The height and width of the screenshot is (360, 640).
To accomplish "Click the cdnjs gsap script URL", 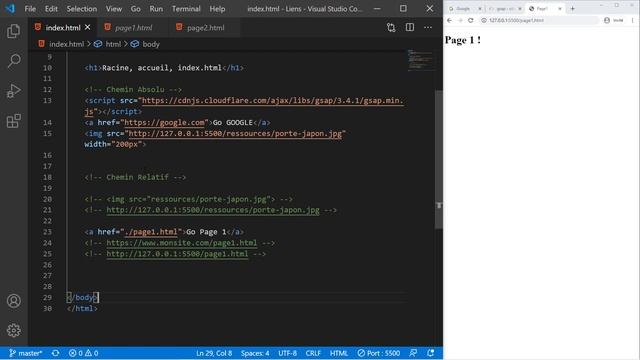I will click(273, 100).
